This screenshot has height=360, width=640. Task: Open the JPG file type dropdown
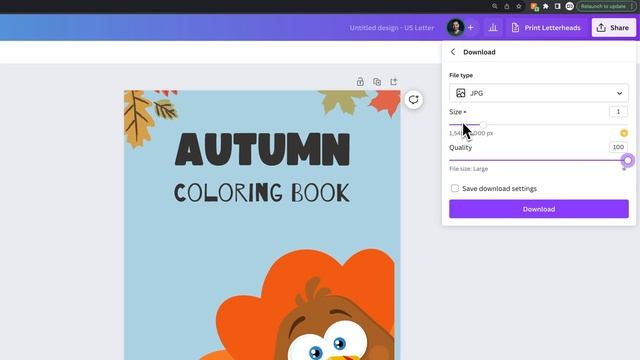click(539, 93)
